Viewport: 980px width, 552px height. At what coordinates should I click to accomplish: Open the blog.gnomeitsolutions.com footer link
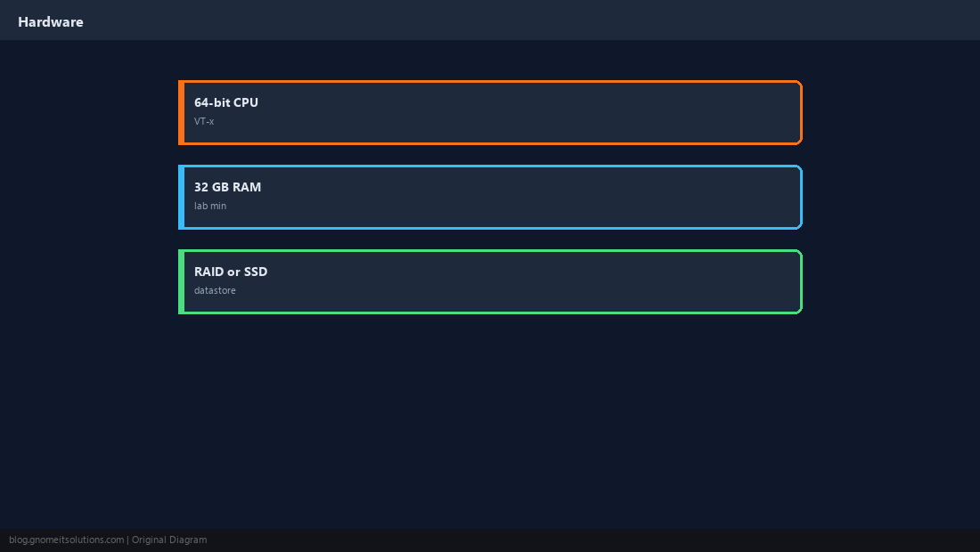66,540
